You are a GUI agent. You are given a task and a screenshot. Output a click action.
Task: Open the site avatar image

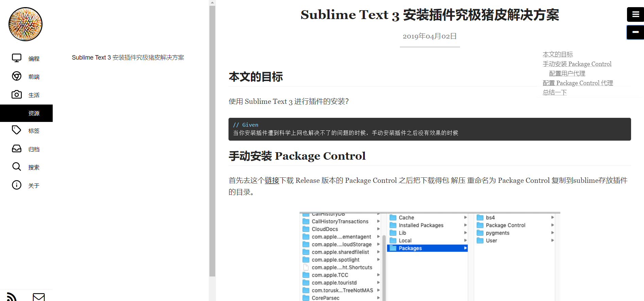point(26,24)
